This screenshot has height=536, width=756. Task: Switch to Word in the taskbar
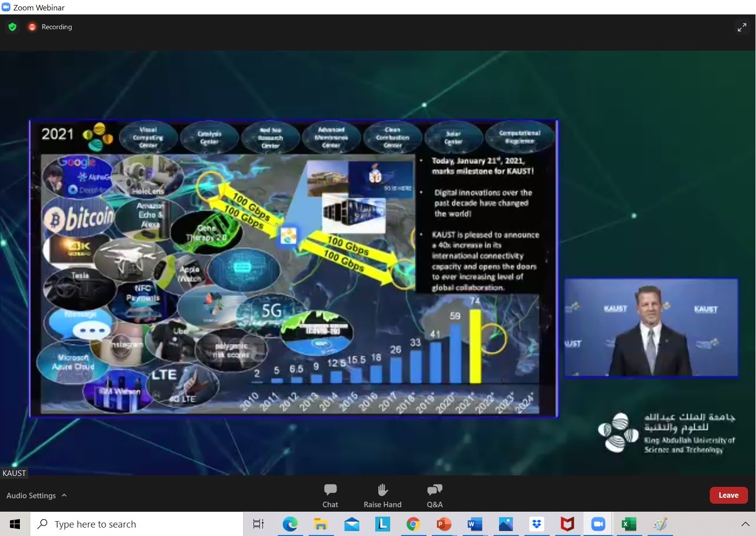point(475,524)
